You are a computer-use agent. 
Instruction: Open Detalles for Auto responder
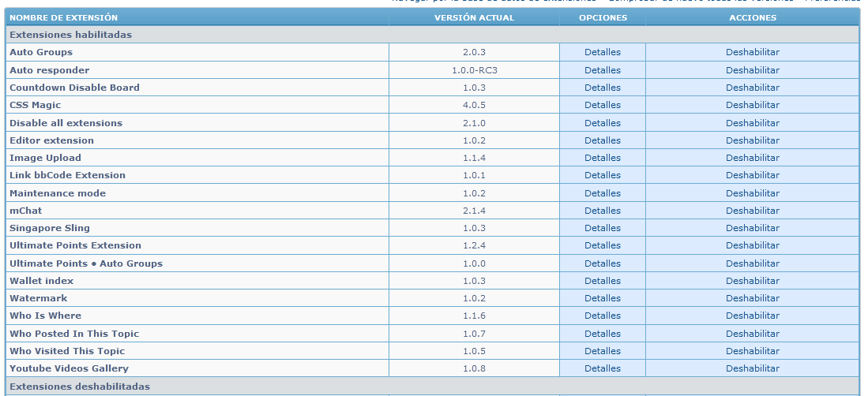pos(603,70)
